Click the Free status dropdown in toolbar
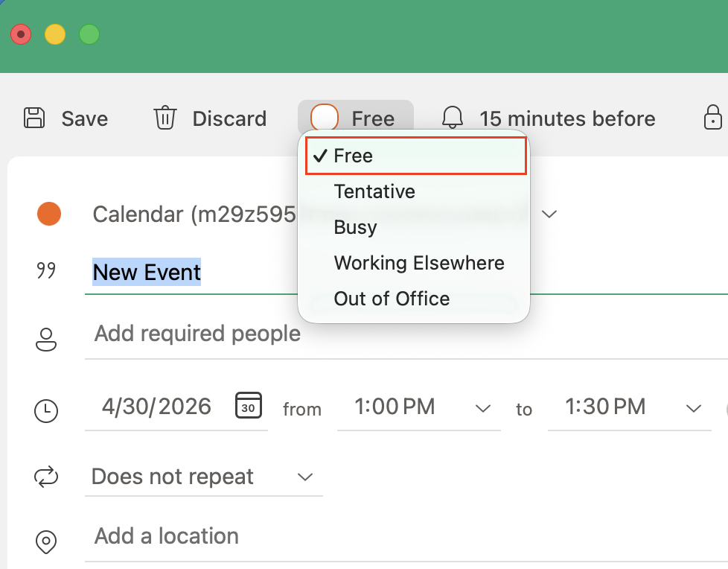The width and height of the screenshot is (728, 569). click(356, 117)
